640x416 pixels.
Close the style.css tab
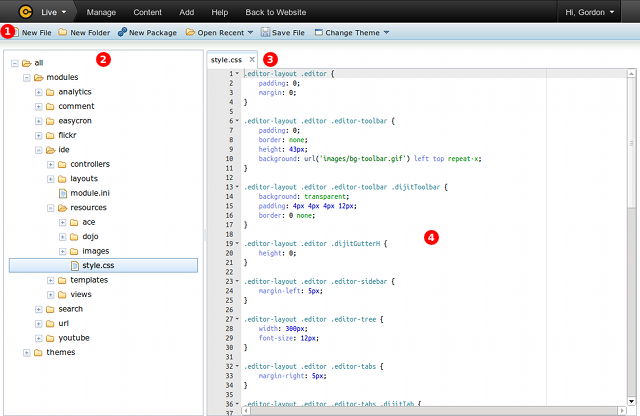252,60
